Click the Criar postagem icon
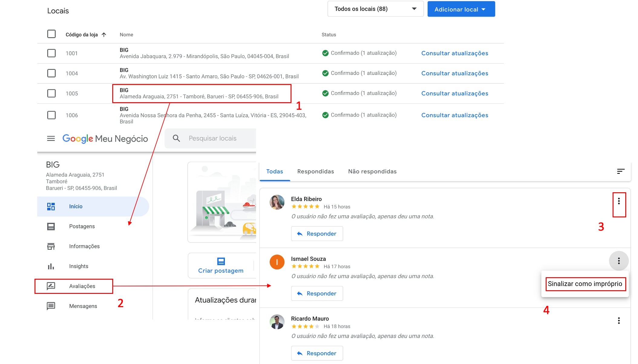The width and height of the screenshot is (638, 364). coord(221,261)
